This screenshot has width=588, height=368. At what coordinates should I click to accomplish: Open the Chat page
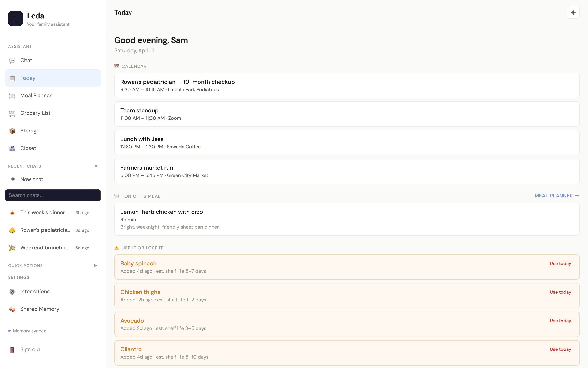click(53, 60)
